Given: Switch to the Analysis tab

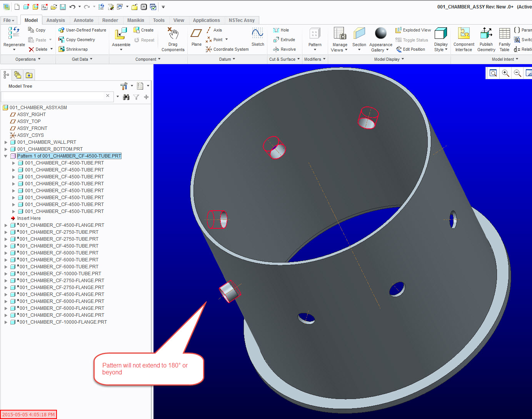Looking at the screenshot, I should tap(56, 20).
